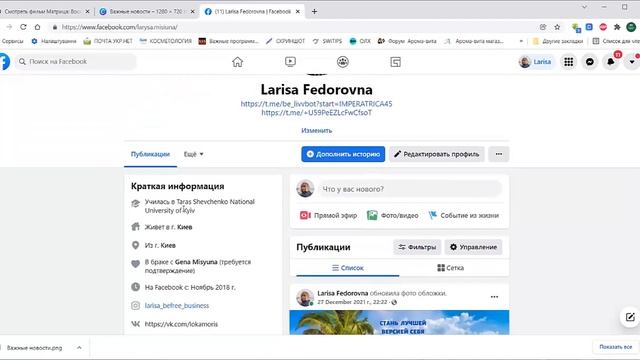Screen dimensions: 640x360
Task: Click the post timestamp 27 December 2021
Action: coord(352,302)
